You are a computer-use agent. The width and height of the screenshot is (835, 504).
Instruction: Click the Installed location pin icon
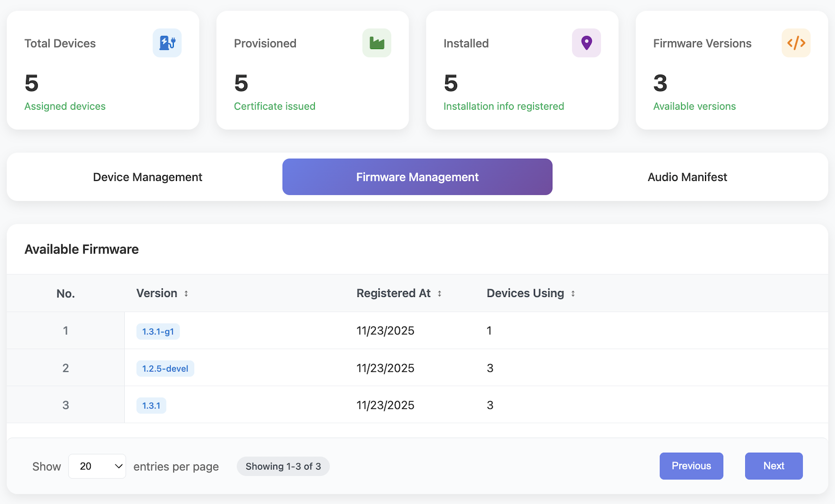587,43
